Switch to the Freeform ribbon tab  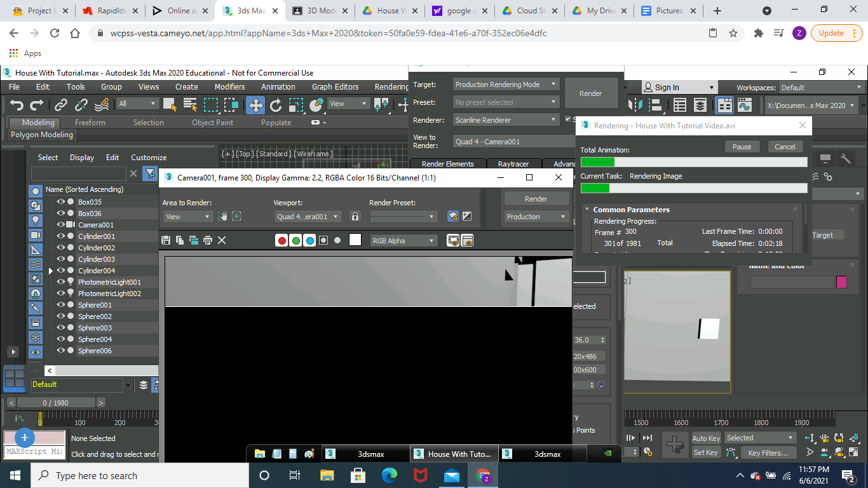(90, 123)
